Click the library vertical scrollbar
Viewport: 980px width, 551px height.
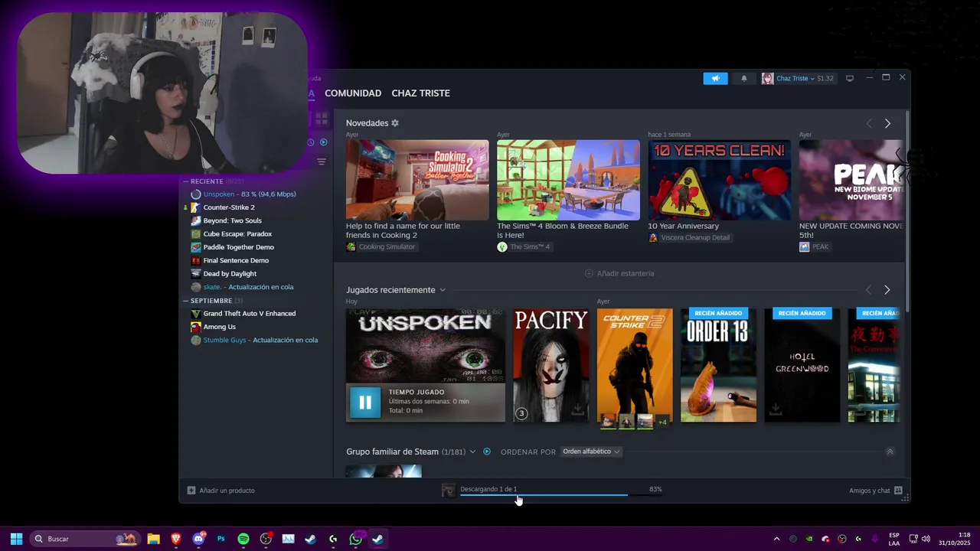point(908,210)
